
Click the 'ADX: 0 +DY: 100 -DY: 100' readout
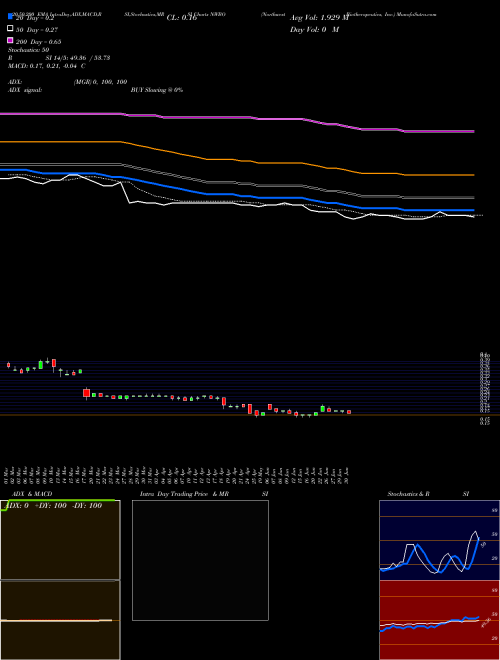coord(54,506)
